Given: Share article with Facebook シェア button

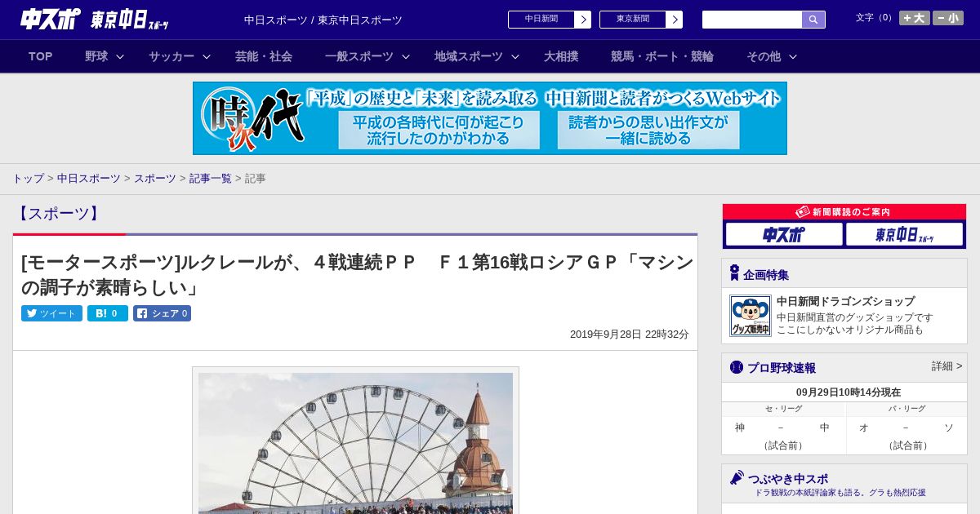Looking at the screenshot, I should 162,313.
